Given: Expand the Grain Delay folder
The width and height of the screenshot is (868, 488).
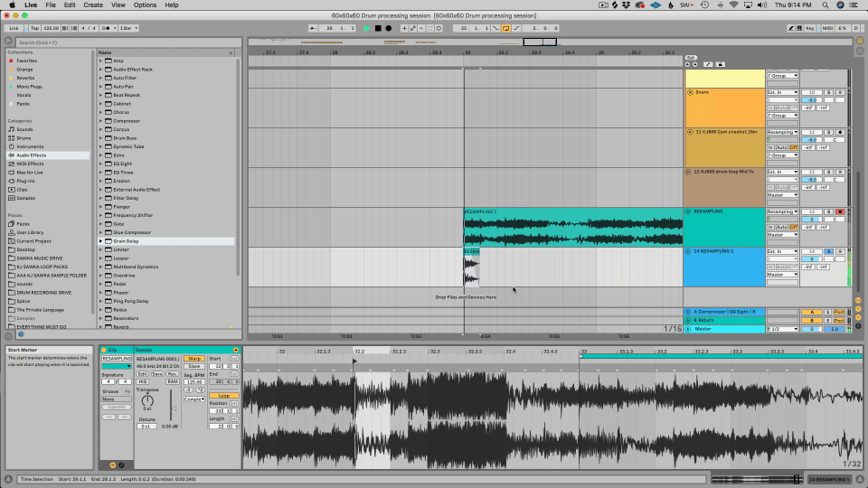Looking at the screenshot, I should (x=100, y=241).
